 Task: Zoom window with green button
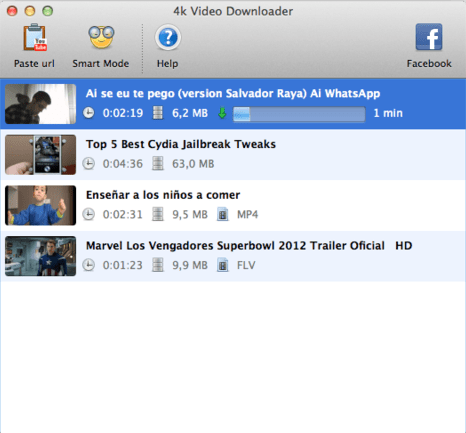tap(47, 11)
